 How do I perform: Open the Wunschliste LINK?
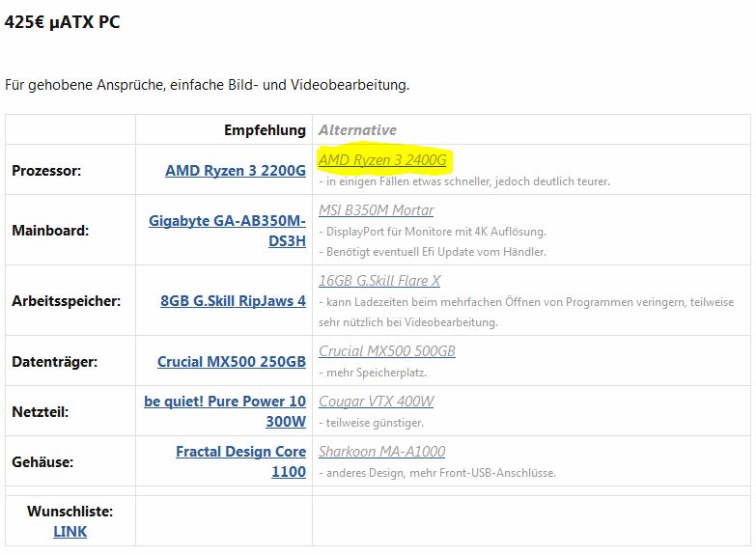click(x=70, y=532)
